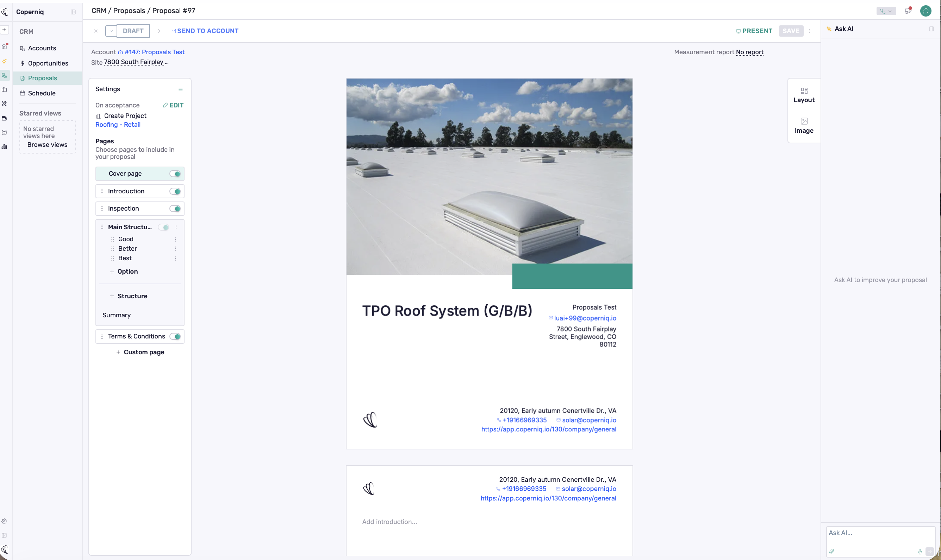Go to Opportunities in CRM menu
941x560 pixels.
point(48,63)
